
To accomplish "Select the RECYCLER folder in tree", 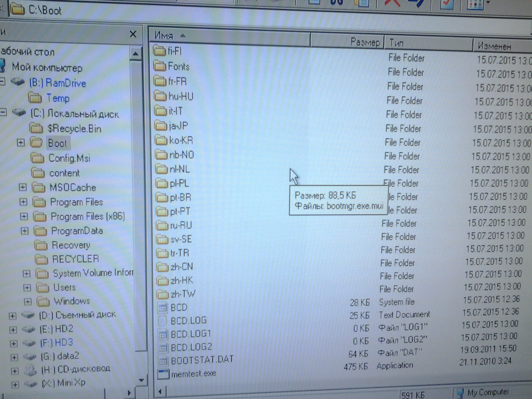I will (x=76, y=259).
